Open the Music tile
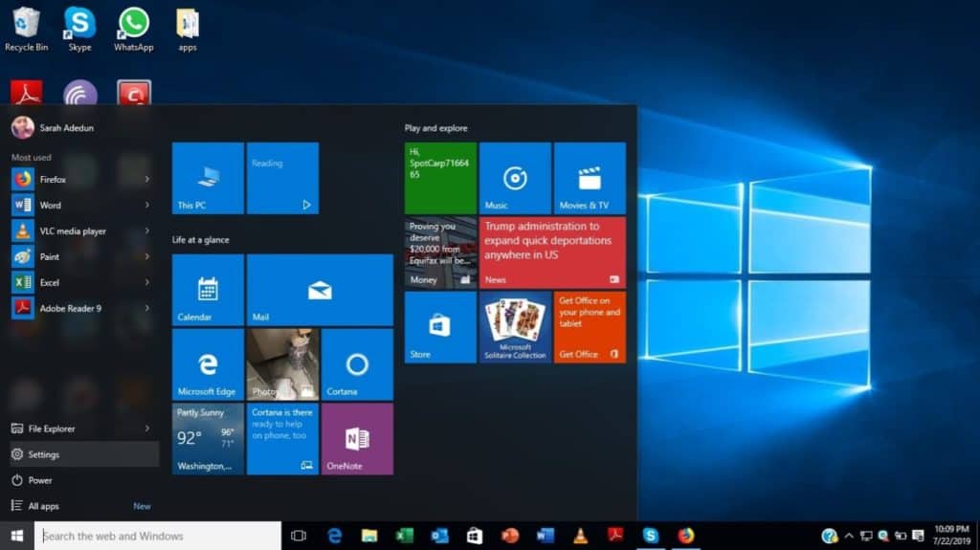The width and height of the screenshot is (980, 550). (515, 178)
